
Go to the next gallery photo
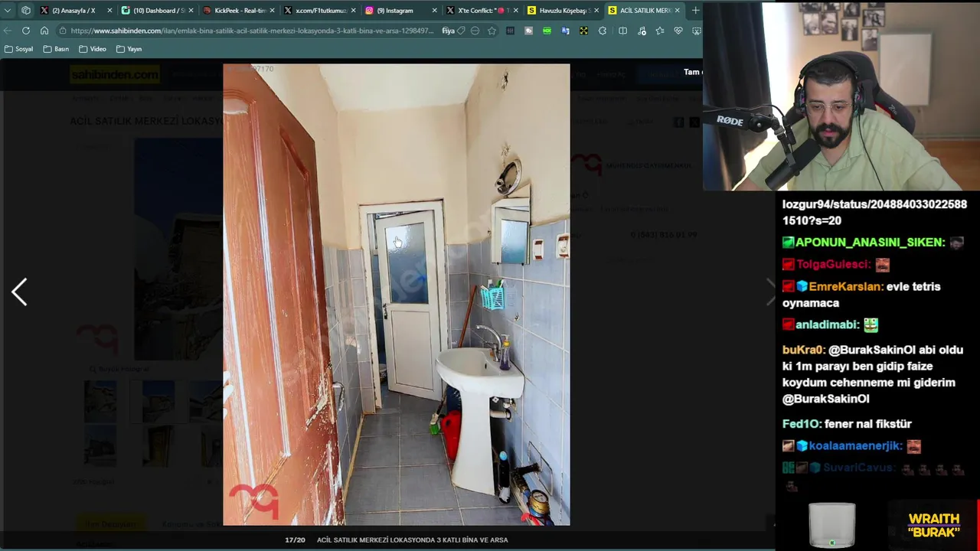(x=769, y=292)
